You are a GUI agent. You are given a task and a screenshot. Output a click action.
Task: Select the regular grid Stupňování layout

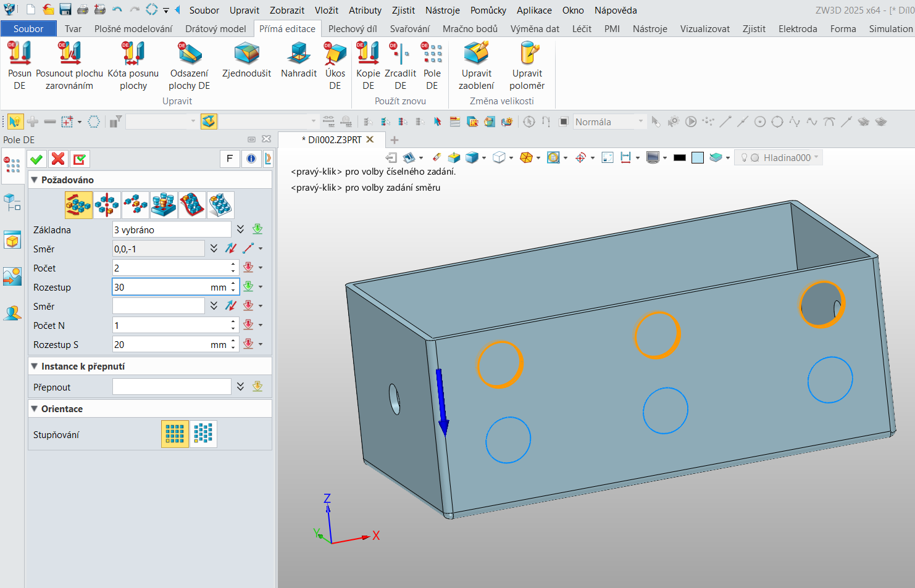[175, 434]
